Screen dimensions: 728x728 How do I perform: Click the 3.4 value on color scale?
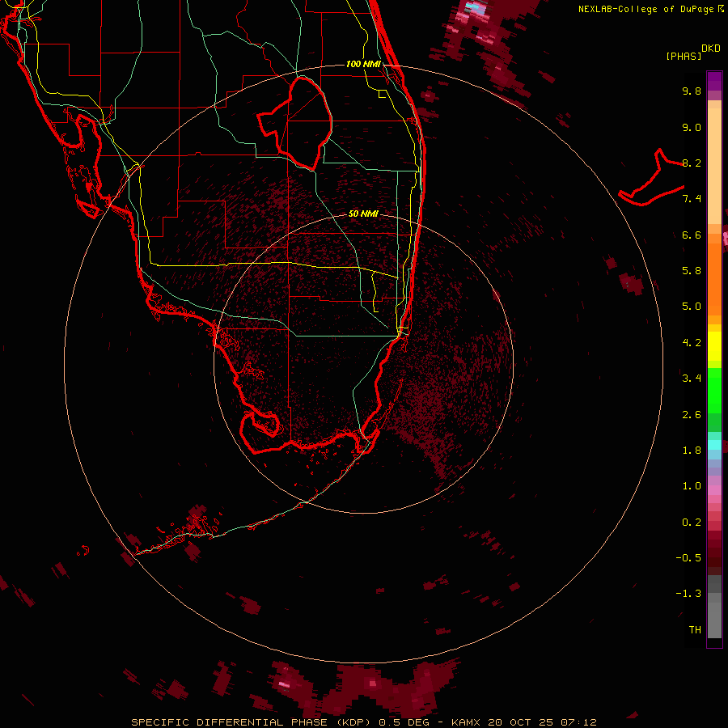(692, 379)
